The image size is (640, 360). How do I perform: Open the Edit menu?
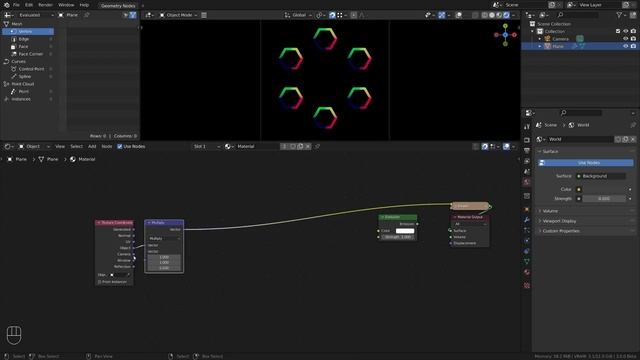pos(29,5)
